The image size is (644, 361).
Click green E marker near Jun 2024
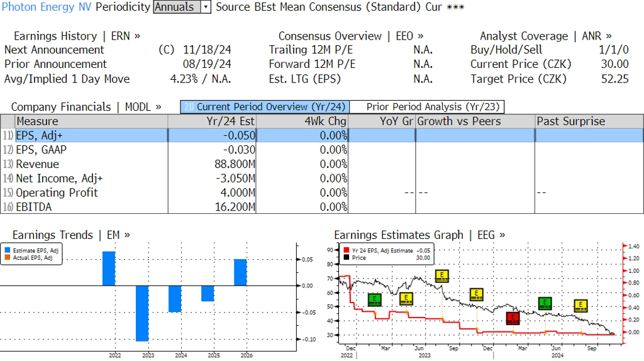click(545, 303)
